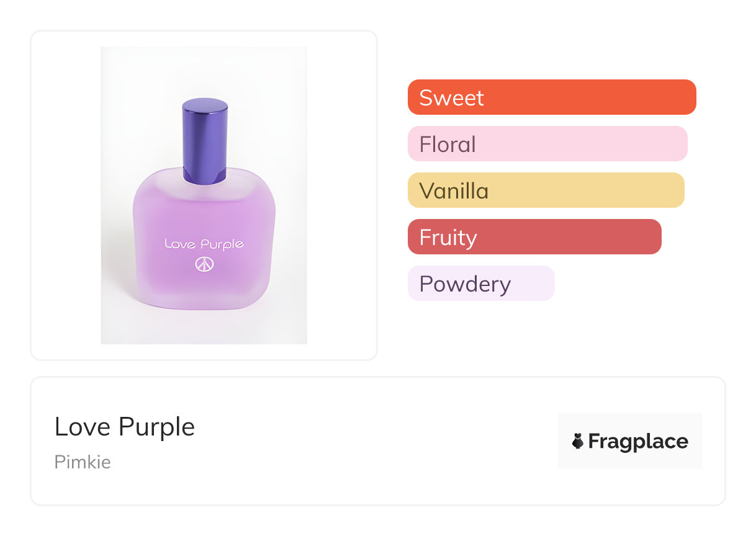The height and width of the screenshot is (536, 756).
Task: Click the word Powdery in the lavender bar
Action: 465,284
